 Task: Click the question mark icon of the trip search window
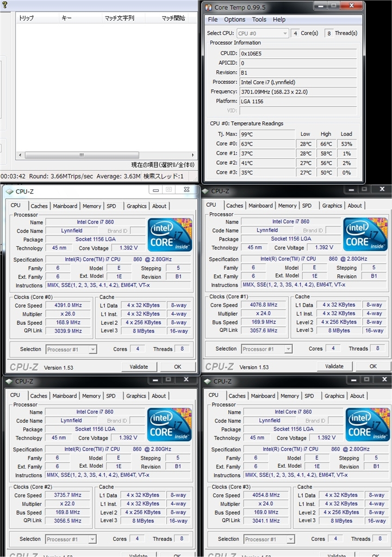4,4
